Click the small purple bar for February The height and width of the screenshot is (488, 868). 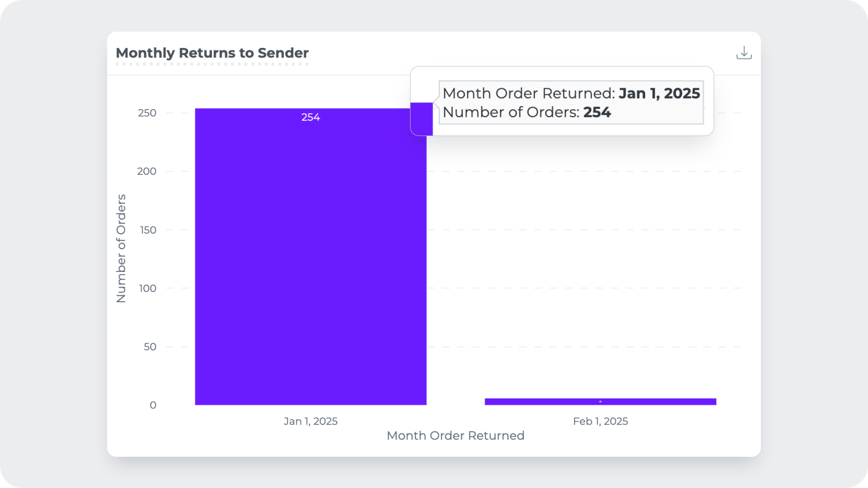point(600,401)
